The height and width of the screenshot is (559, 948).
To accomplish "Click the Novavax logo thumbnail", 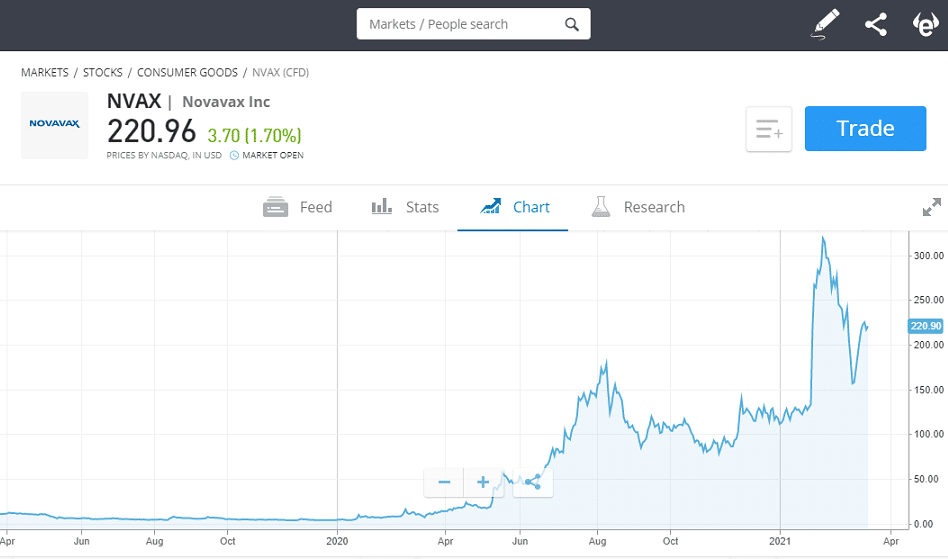I will tap(54, 125).
